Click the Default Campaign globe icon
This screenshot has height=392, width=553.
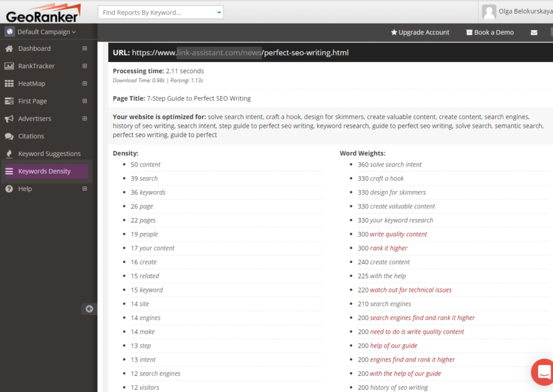point(10,32)
